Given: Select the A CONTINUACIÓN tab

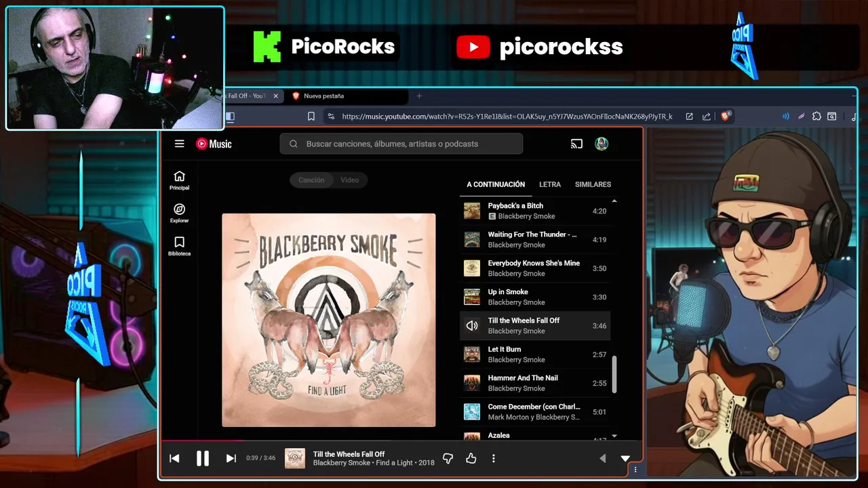Looking at the screenshot, I should pyautogui.click(x=496, y=184).
